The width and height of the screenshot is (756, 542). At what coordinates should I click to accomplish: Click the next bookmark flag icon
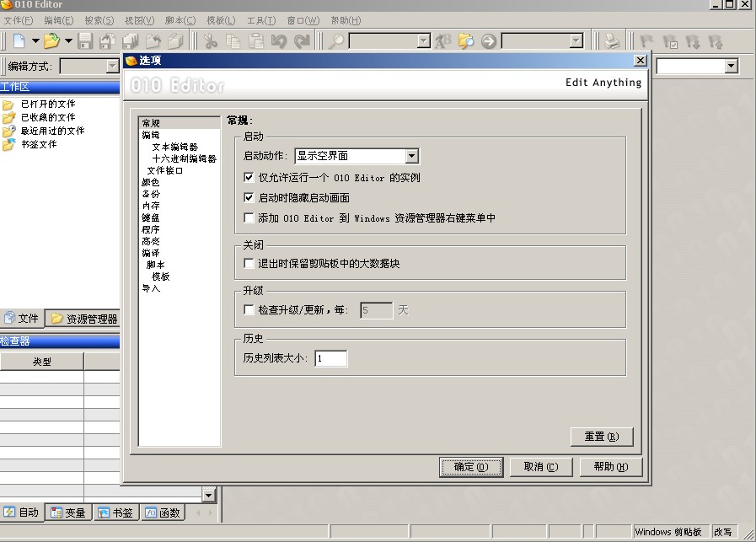(693, 41)
